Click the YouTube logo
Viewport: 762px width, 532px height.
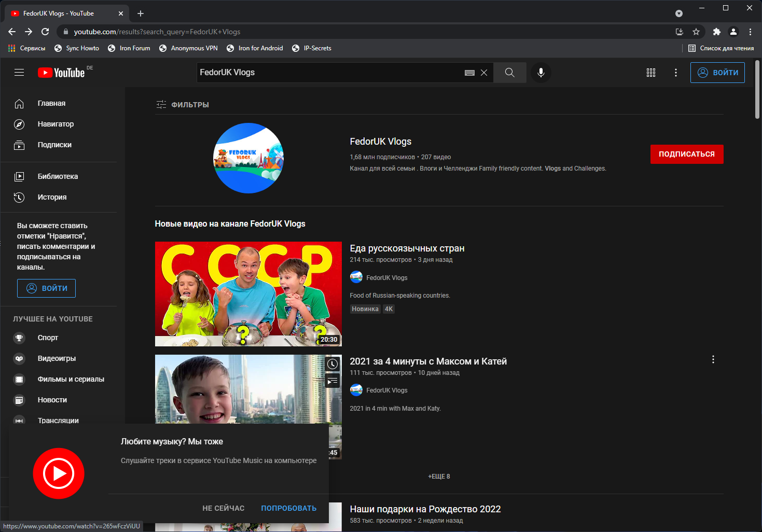click(x=61, y=73)
